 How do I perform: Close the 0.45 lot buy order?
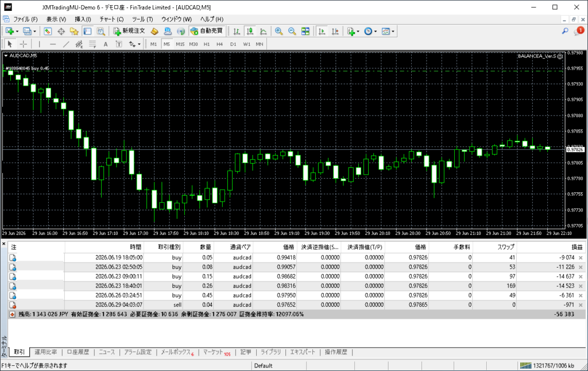click(x=581, y=295)
